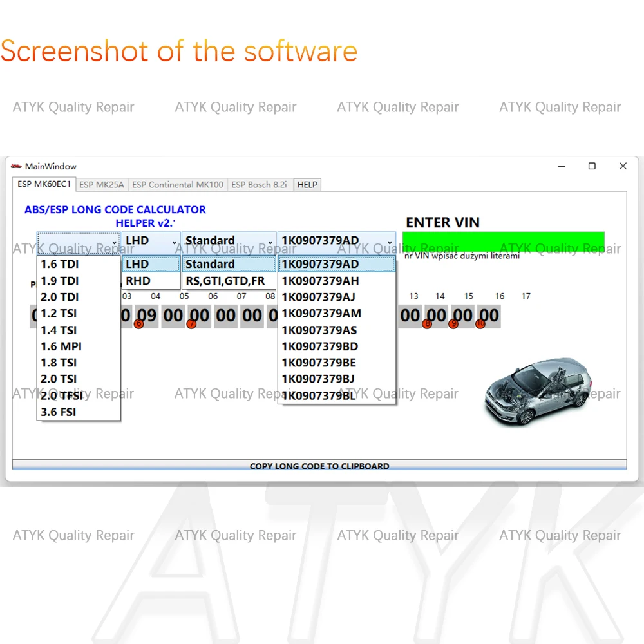This screenshot has height=644, width=644.
Task: Click the green VIN input field
Action: pyautogui.click(x=503, y=241)
